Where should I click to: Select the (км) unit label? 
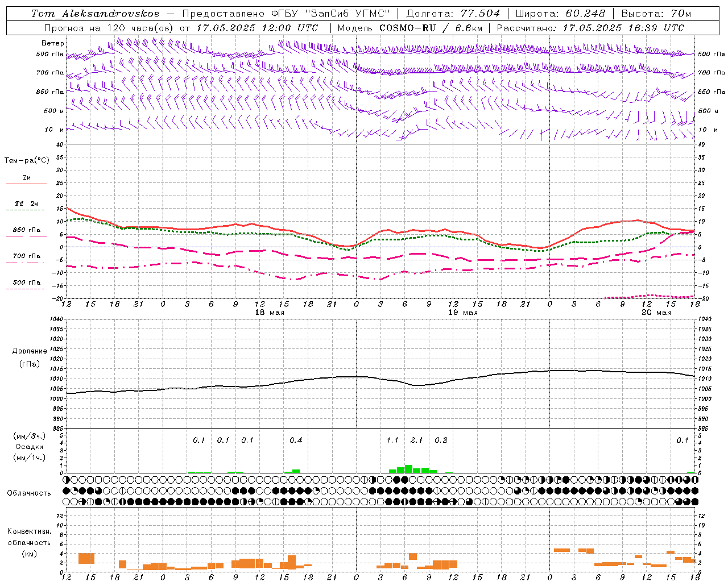(x=29, y=554)
